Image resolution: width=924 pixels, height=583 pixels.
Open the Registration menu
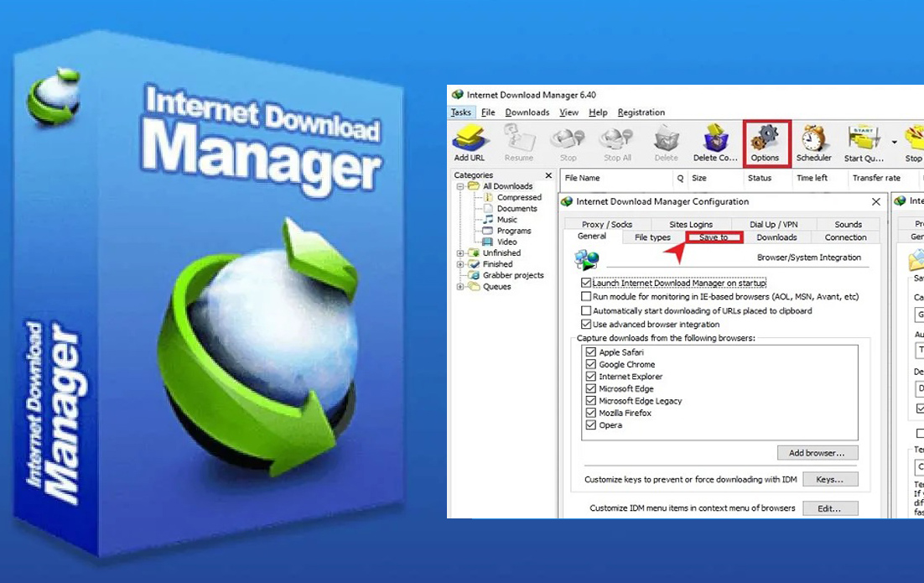coord(641,112)
